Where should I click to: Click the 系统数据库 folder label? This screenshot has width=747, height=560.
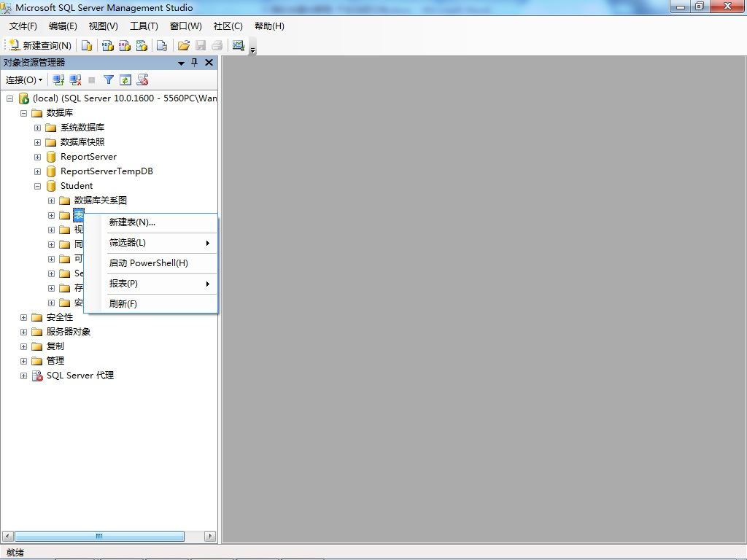pos(82,128)
